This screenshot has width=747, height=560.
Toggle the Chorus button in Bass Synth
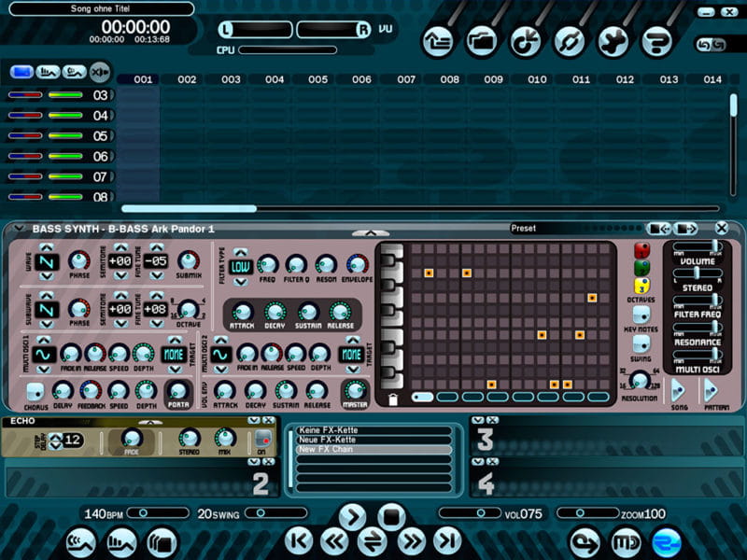tap(35, 391)
